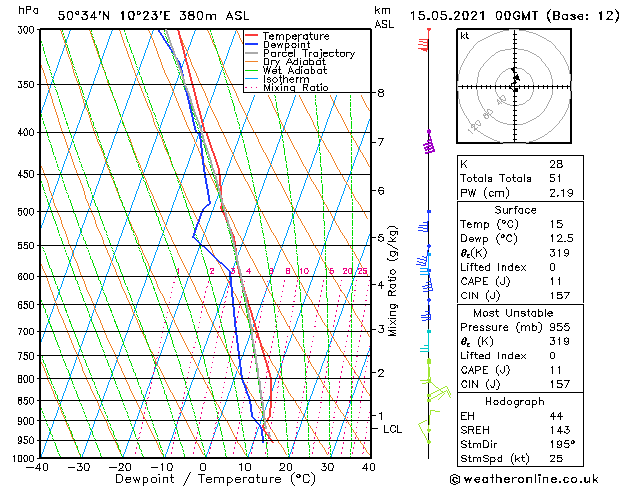Click the CAPE (J) surface value
Image resolution: width=629 pixels, height=486 pixels.
556,281
